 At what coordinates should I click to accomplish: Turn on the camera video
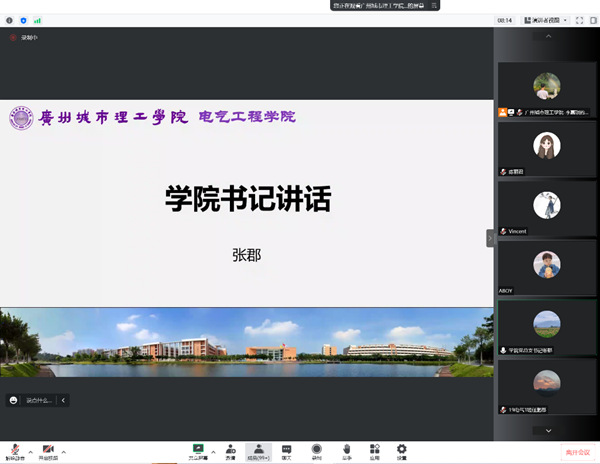48,452
